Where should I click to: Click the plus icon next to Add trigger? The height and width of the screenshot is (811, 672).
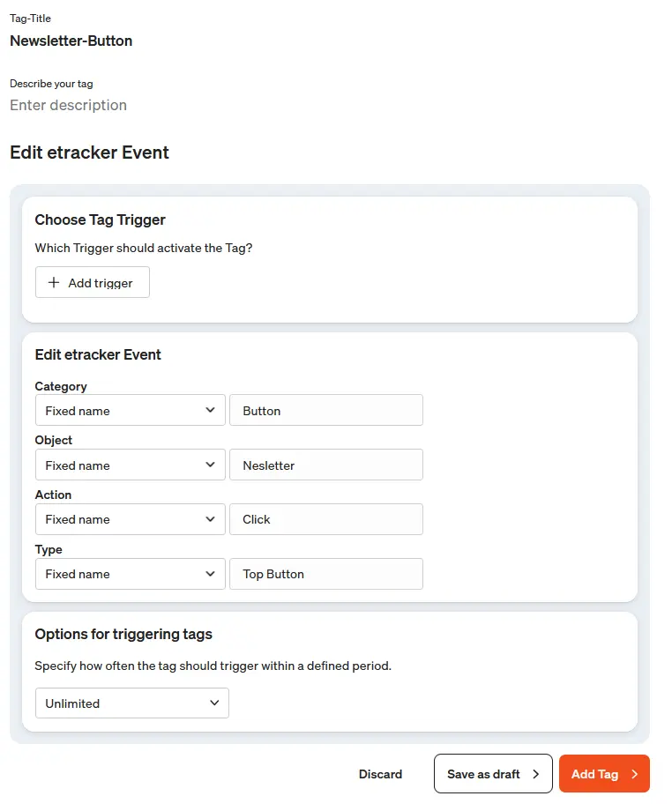click(x=53, y=282)
